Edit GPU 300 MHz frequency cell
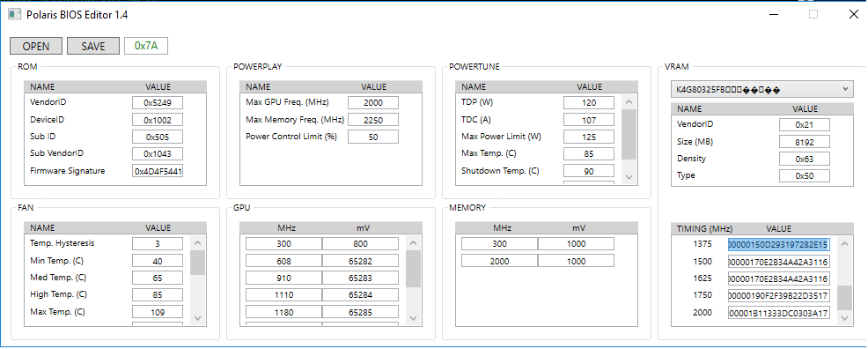This screenshot has height=349, width=868. tap(284, 244)
